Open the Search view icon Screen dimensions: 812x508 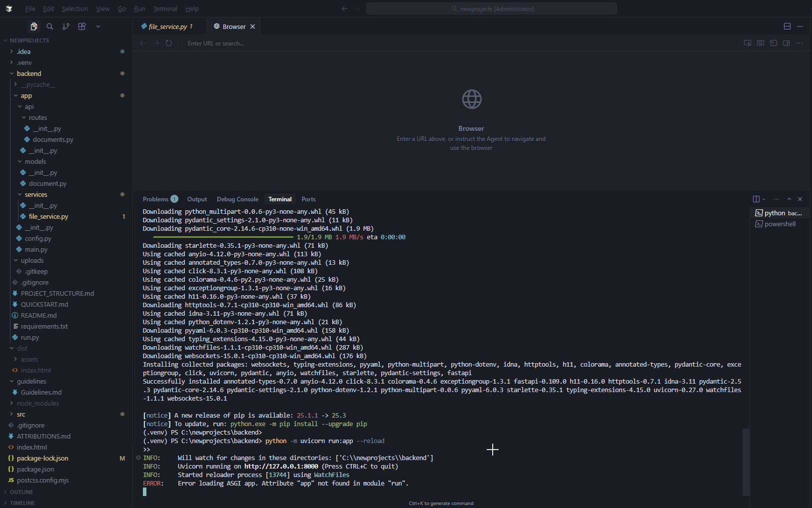pyautogui.click(x=50, y=26)
